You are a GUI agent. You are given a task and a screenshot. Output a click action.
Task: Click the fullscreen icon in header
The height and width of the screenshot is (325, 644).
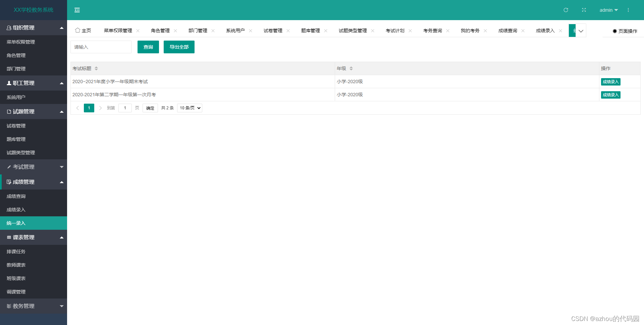click(584, 10)
